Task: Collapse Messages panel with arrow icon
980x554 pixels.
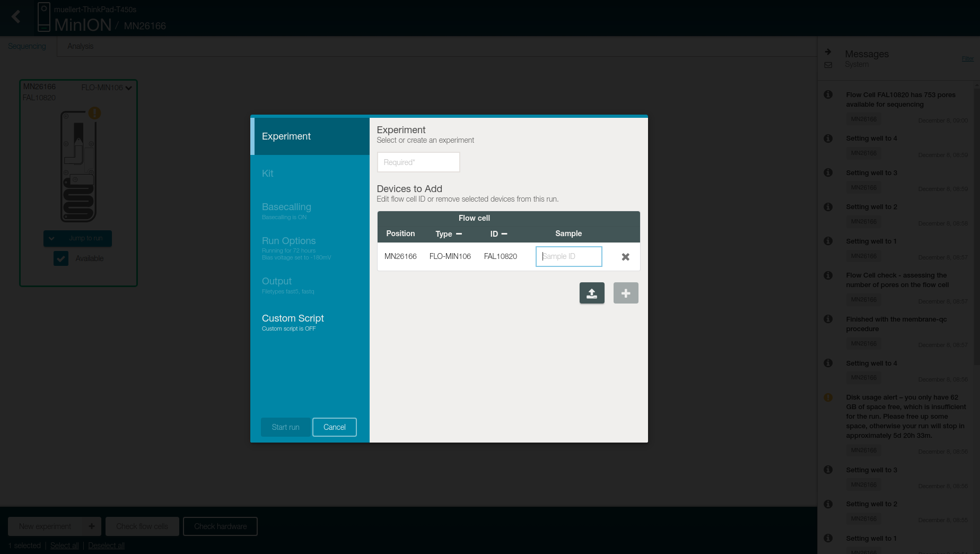Action: 828,52
